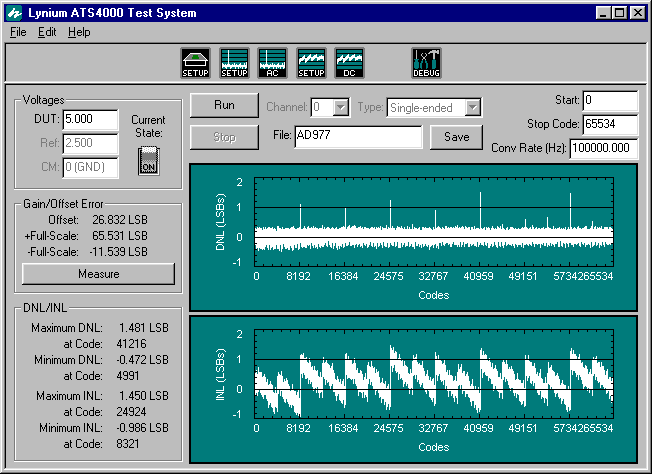Screen dimensions: 652x474
Task: Click the Measure button
Action: [x=99, y=274]
